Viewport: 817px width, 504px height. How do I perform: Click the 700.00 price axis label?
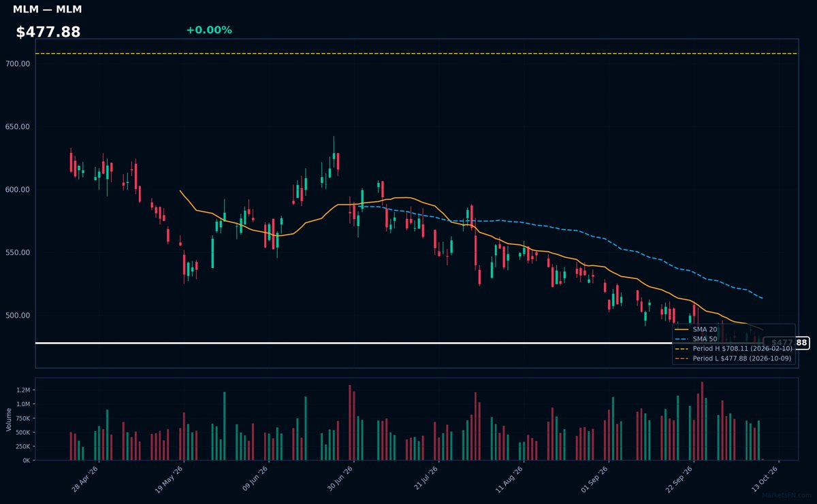pos(18,64)
